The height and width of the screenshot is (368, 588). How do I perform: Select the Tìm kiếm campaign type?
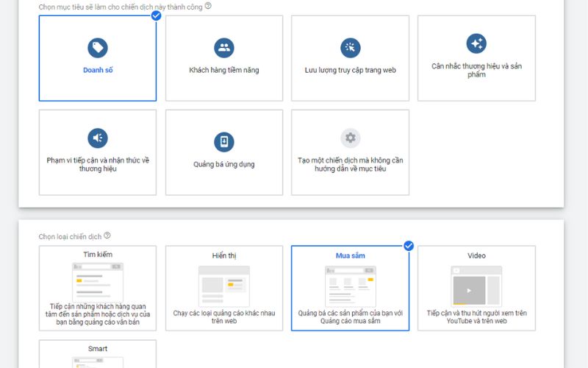point(98,288)
